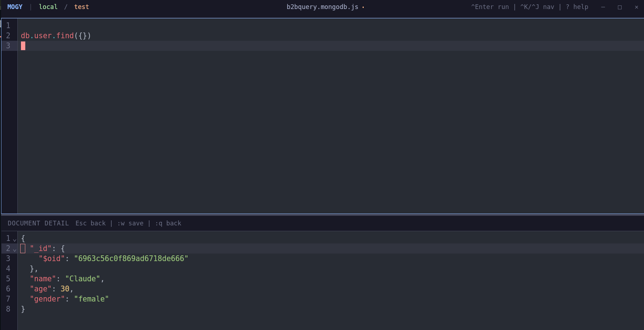Viewport: 644px width, 330px height.
Task: Collapse the root JSON object on line 1
Action: pyautogui.click(x=14, y=239)
